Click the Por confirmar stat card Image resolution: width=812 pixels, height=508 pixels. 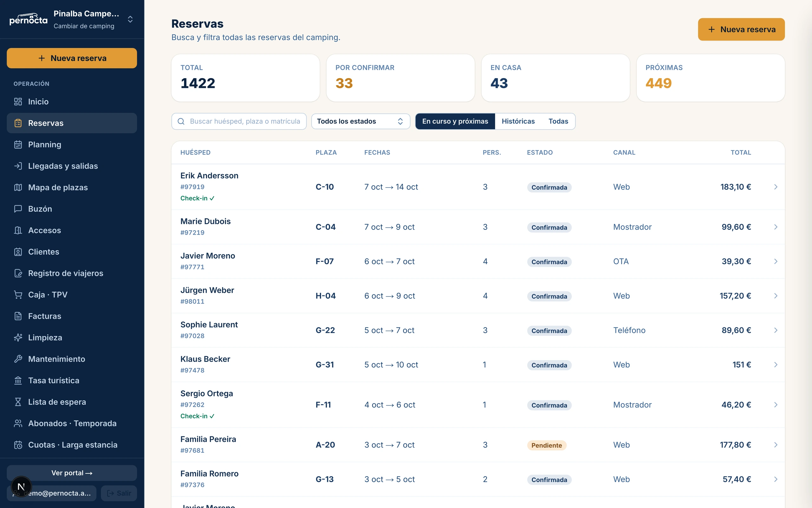click(x=401, y=78)
